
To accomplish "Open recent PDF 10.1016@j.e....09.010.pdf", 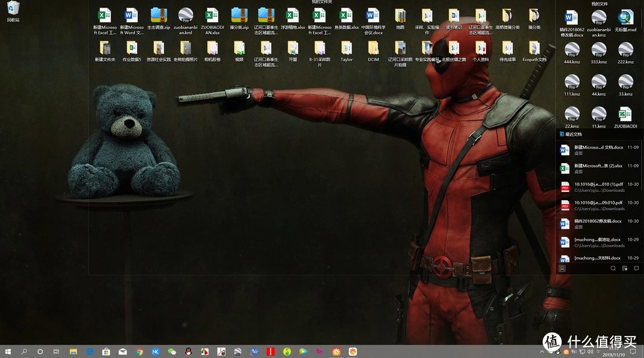I will [599, 206].
